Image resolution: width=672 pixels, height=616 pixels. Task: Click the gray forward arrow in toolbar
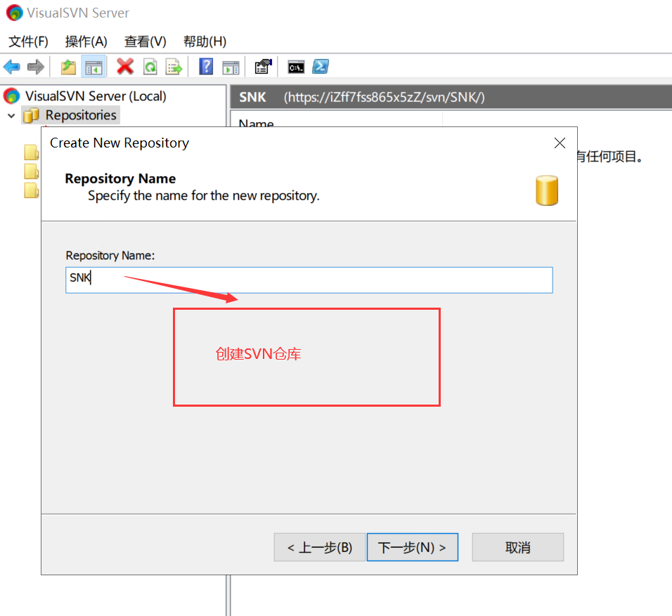coord(36,67)
